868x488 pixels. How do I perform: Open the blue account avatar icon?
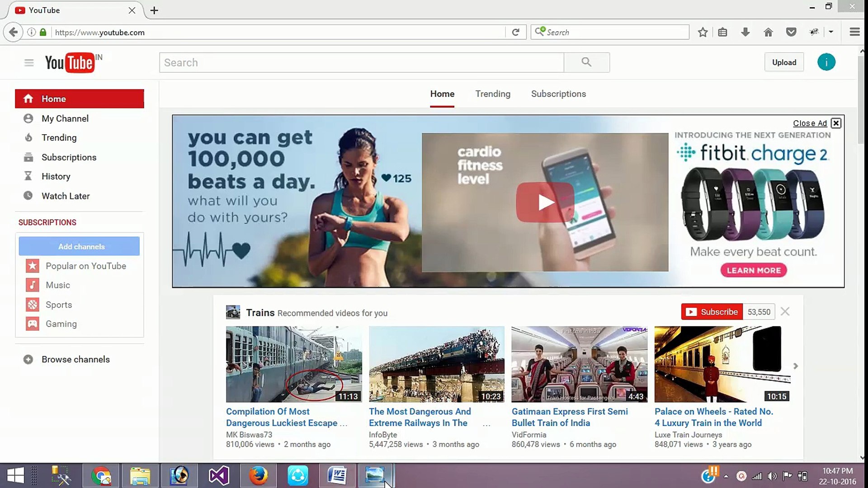click(x=826, y=62)
